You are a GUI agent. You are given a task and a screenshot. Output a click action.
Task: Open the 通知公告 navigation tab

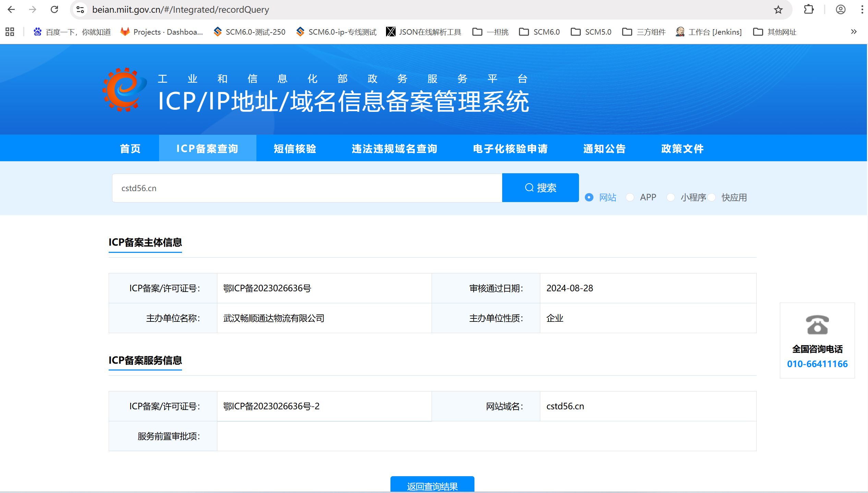(604, 149)
